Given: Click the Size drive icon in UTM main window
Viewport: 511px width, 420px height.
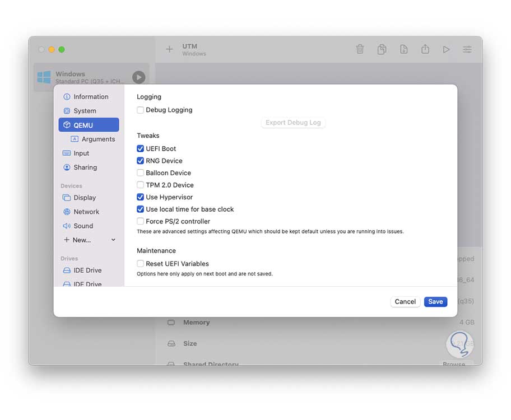Looking at the screenshot, I should pos(171,343).
